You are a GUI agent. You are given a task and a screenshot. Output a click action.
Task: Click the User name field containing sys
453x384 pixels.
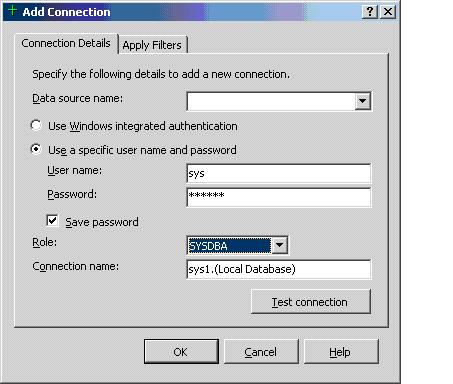pos(279,173)
